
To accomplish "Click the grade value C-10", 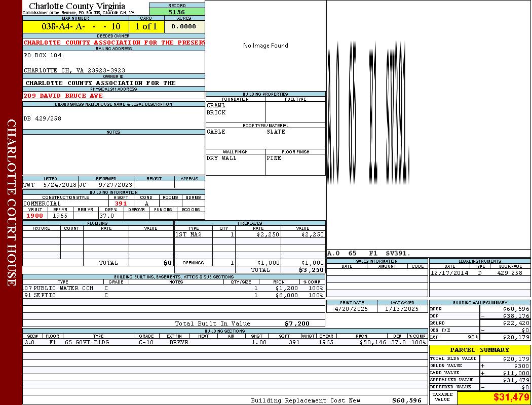I will [x=146, y=342].
